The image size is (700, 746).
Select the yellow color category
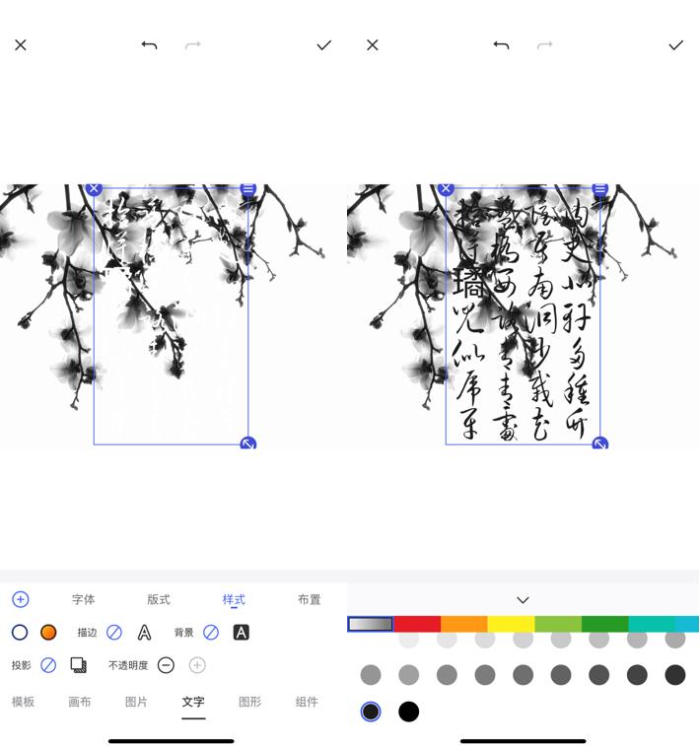pyautogui.click(x=511, y=624)
